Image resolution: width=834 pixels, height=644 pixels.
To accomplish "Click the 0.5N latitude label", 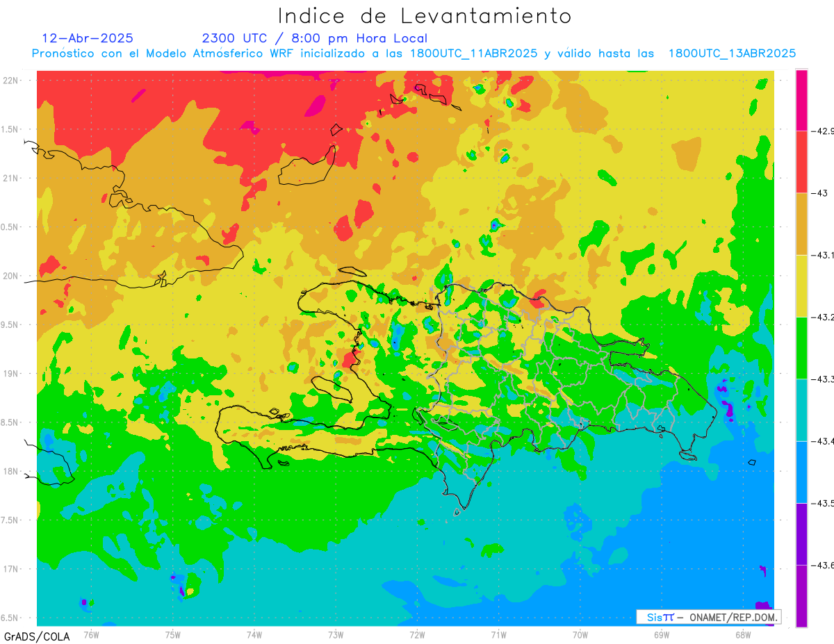I will (10, 227).
